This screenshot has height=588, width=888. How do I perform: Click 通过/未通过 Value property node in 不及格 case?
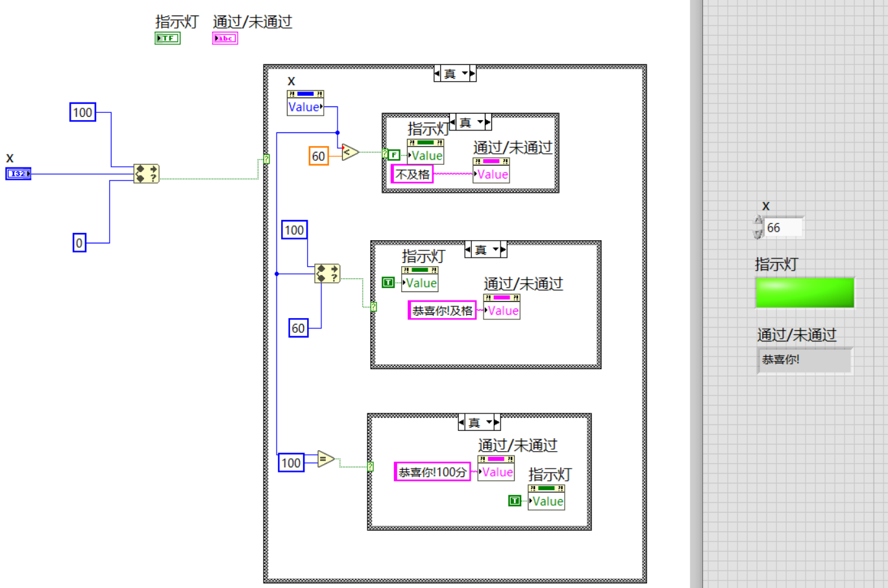491,171
